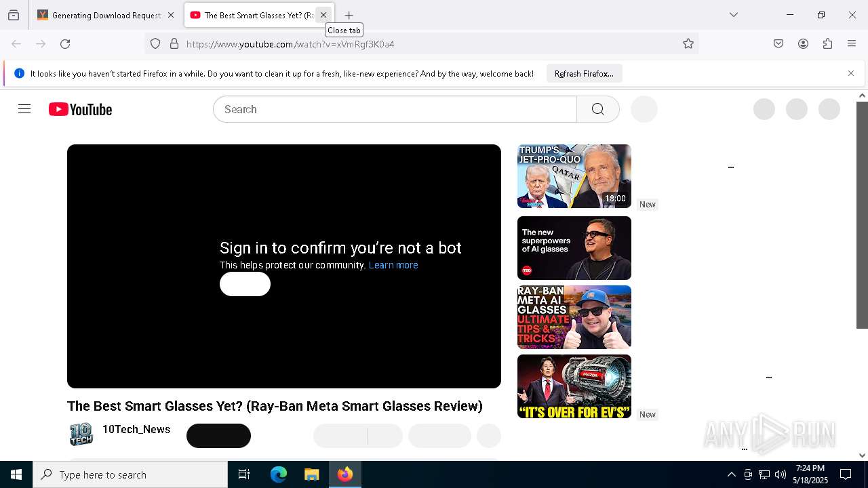Image resolution: width=868 pixels, height=488 pixels.
Task: Expand the list all tabs dropdown
Action: [x=733, y=15]
